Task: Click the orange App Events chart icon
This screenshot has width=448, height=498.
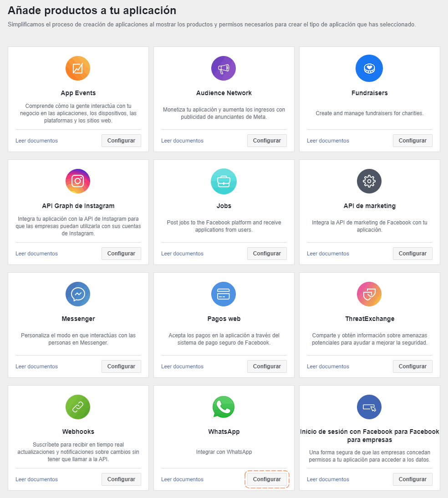Action: [x=78, y=68]
